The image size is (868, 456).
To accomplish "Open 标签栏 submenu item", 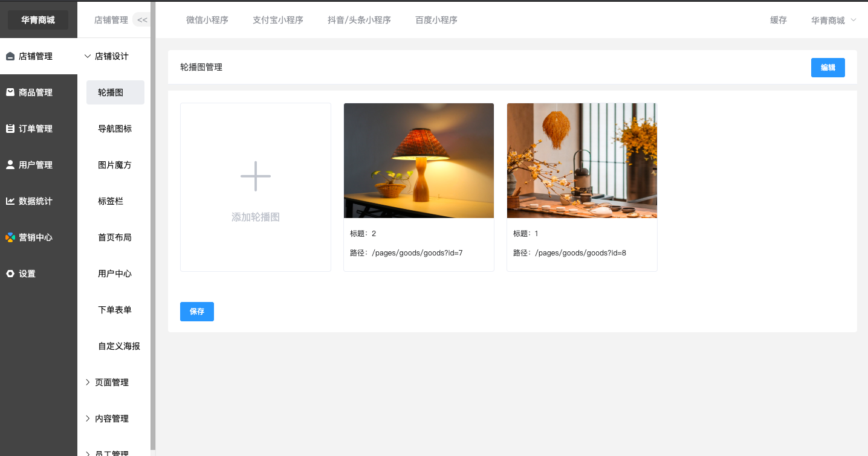I will pos(111,201).
